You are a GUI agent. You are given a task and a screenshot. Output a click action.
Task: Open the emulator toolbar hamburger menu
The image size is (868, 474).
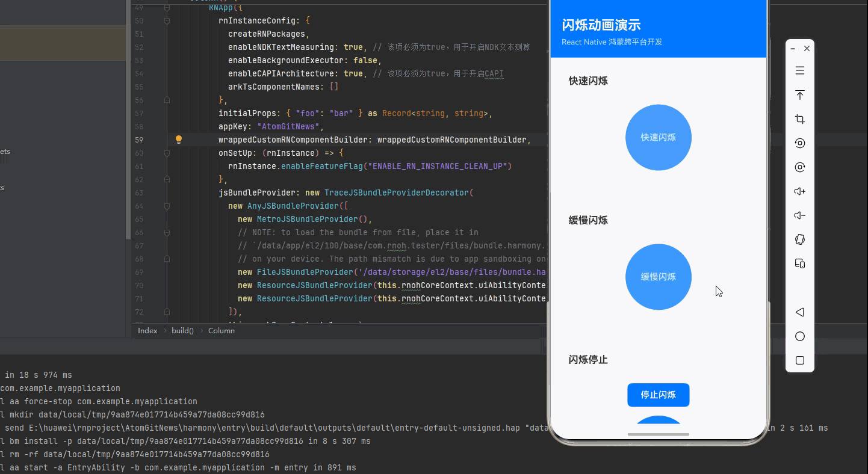click(x=800, y=71)
